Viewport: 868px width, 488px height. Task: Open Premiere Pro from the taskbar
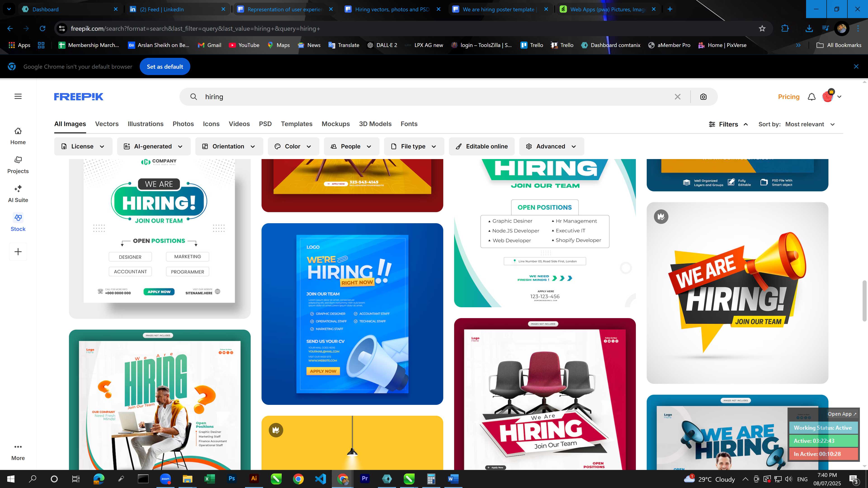tap(365, 479)
